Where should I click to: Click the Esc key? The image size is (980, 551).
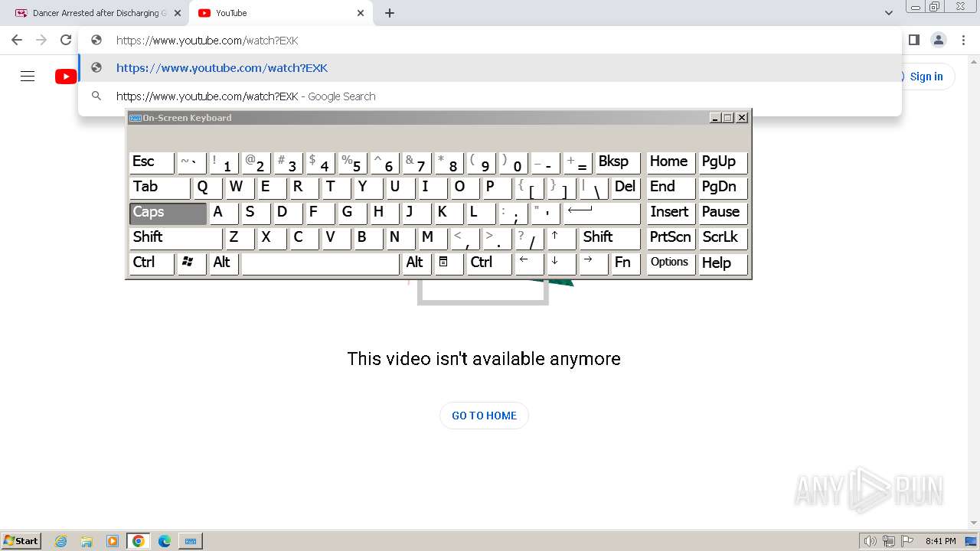pos(152,162)
